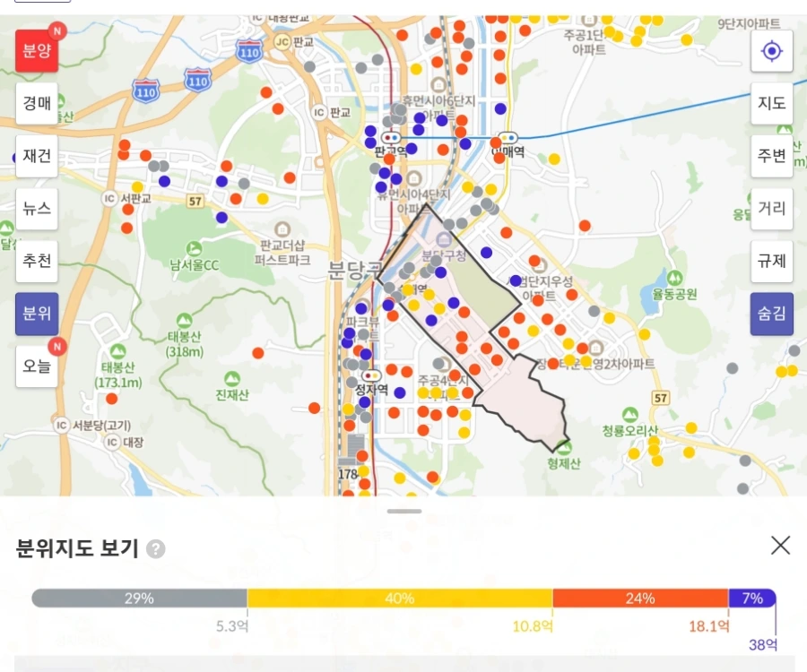Select the orange 24% segment of the bar
The height and width of the screenshot is (672, 807).
click(x=640, y=598)
